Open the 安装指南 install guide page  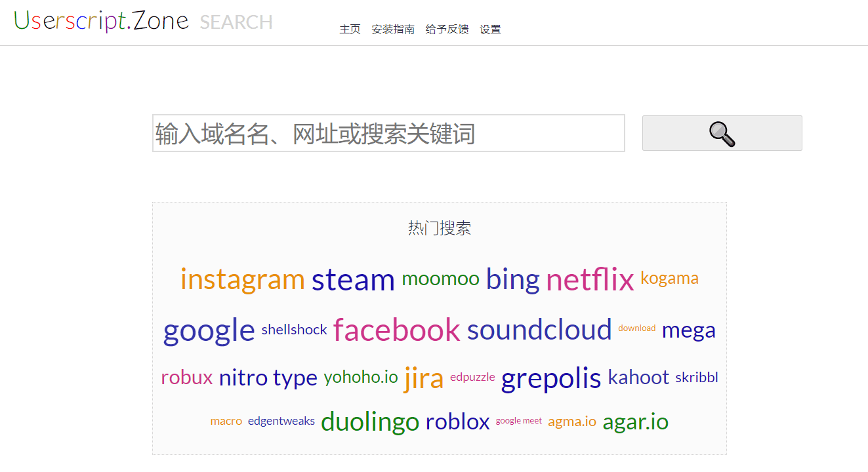393,29
